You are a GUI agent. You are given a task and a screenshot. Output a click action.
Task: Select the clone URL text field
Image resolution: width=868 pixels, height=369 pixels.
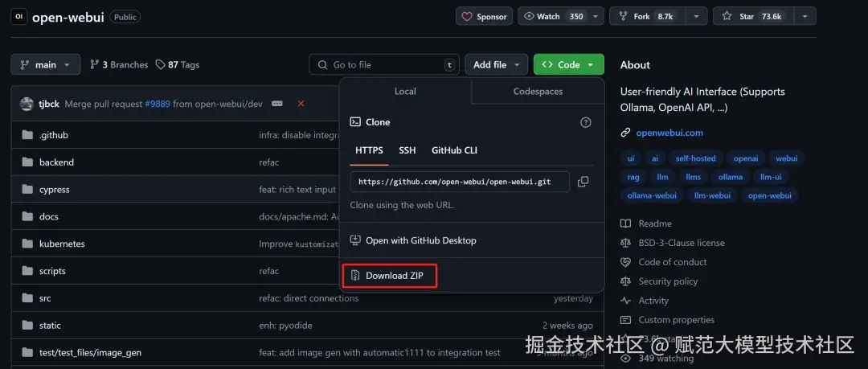click(x=460, y=182)
